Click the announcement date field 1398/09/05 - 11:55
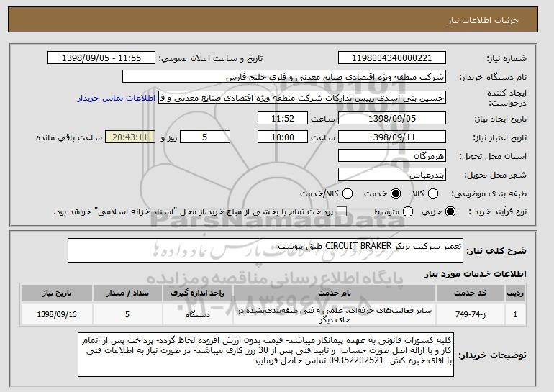The image size is (554, 392). coord(101,58)
